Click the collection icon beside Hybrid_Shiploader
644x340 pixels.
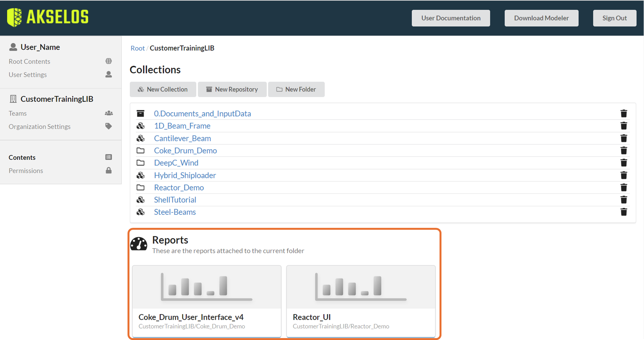point(140,175)
